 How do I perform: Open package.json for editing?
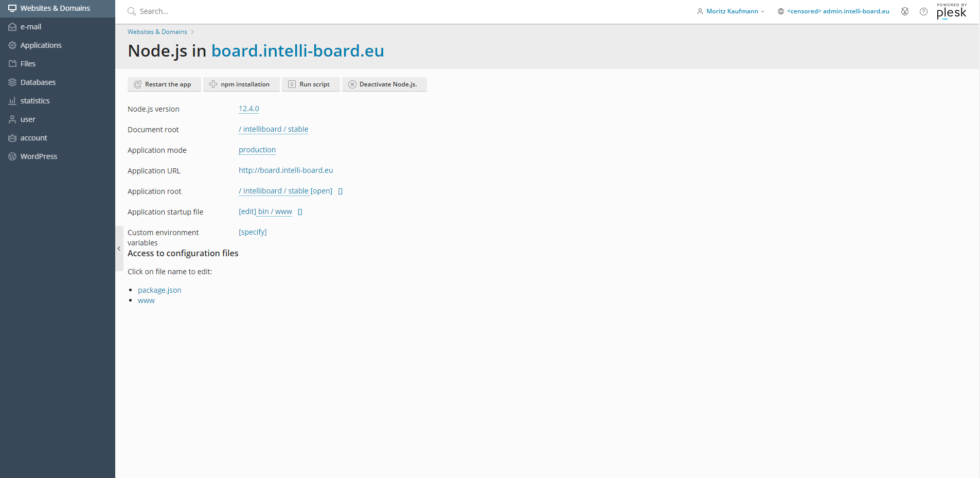[159, 290]
